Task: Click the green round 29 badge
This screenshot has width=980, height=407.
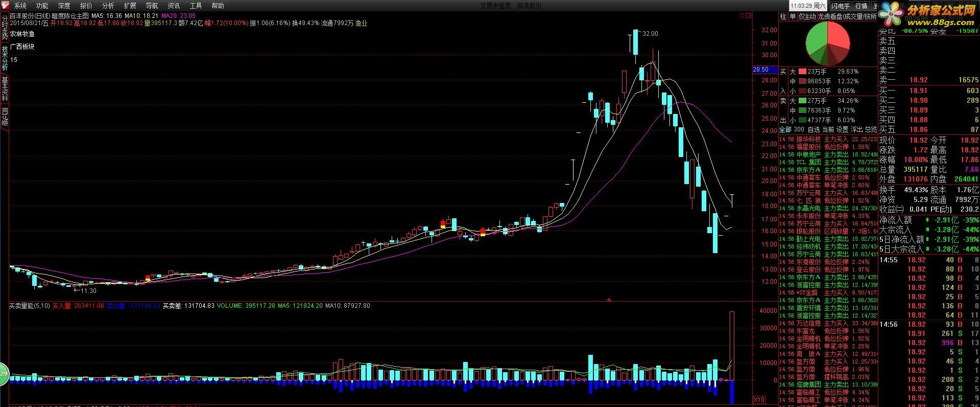Action: pyautogui.click(x=3, y=375)
